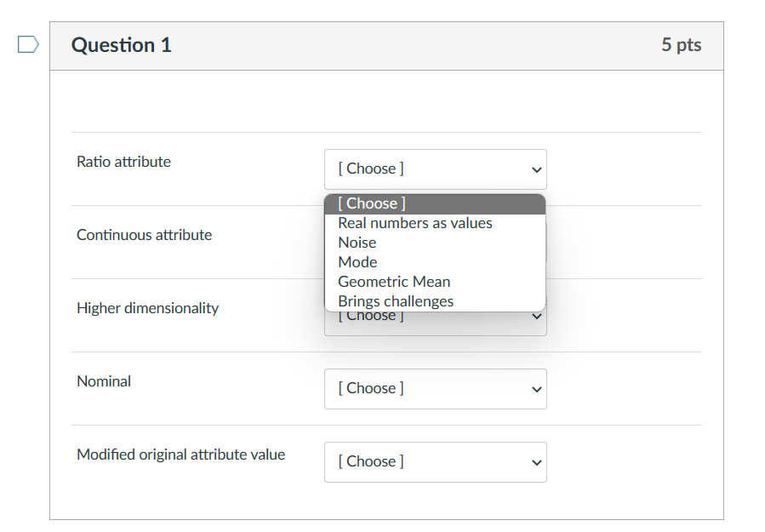Click the dropdown arrow for Higher dimensionality

(x=537, y=316)
